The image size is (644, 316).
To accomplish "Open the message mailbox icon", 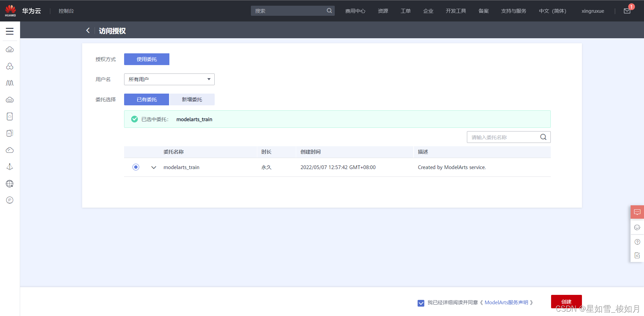I will 627,11.
